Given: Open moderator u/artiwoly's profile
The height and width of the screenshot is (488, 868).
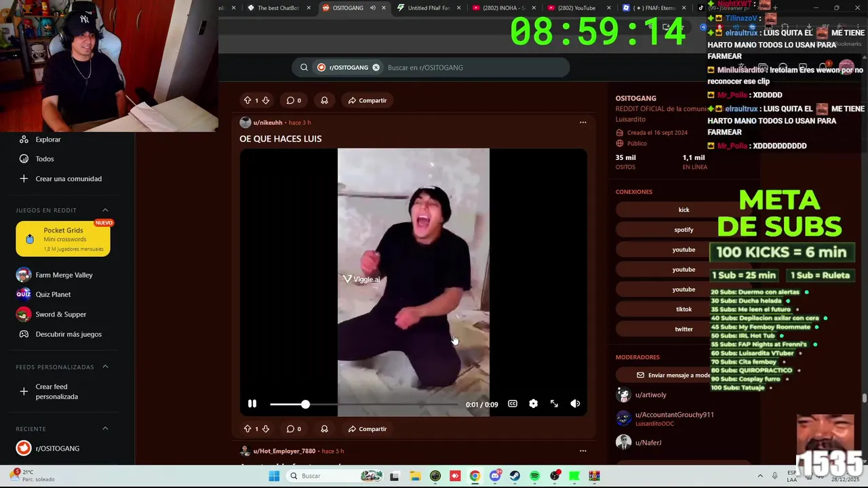Looking at the screenshot, I should (650, 395).
